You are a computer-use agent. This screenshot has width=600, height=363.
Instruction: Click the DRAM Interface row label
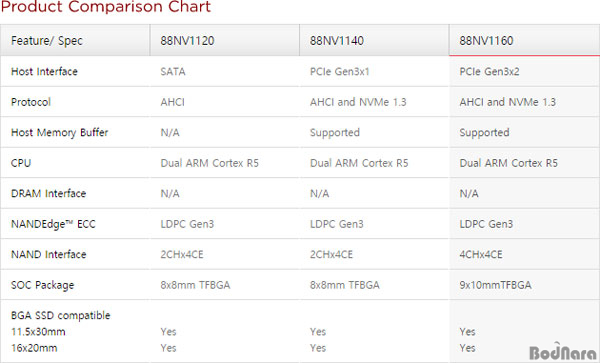point(49,194)
